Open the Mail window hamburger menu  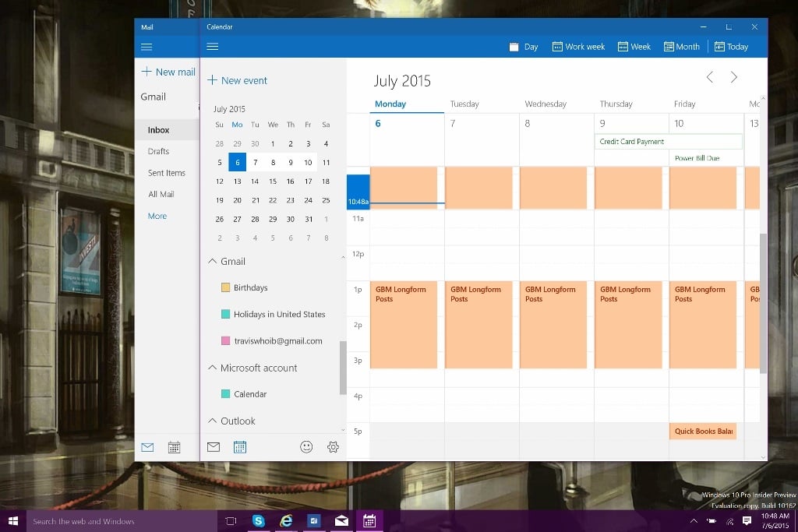tap(147, 47)
